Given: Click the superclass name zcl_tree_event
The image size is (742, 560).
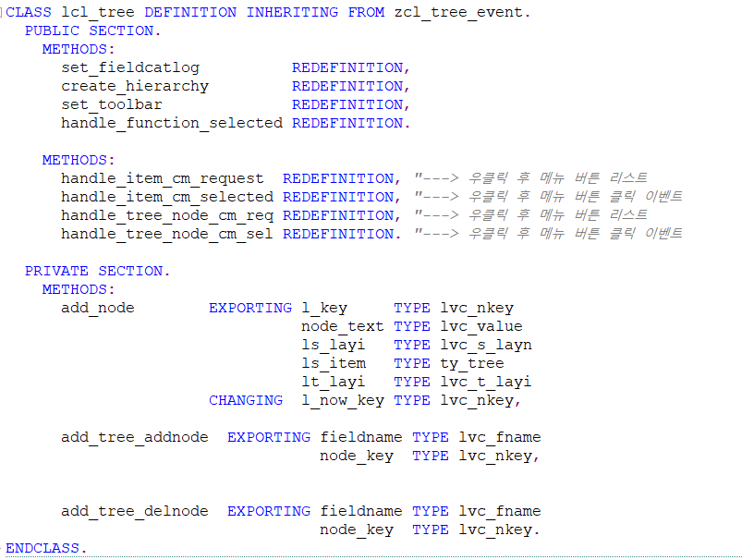Looking at the screenshot, I should pyautogui.click(x=458, y=12).
